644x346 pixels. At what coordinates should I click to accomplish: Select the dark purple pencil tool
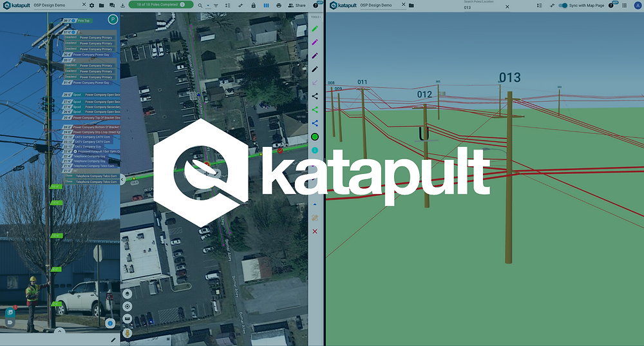pos(315,56)
